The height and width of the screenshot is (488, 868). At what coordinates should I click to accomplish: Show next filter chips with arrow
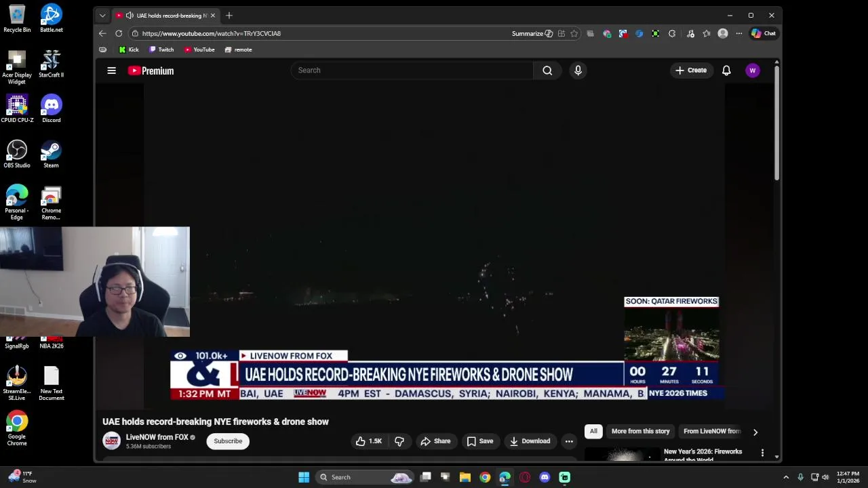pyautogui.click(x=755, y=432)
